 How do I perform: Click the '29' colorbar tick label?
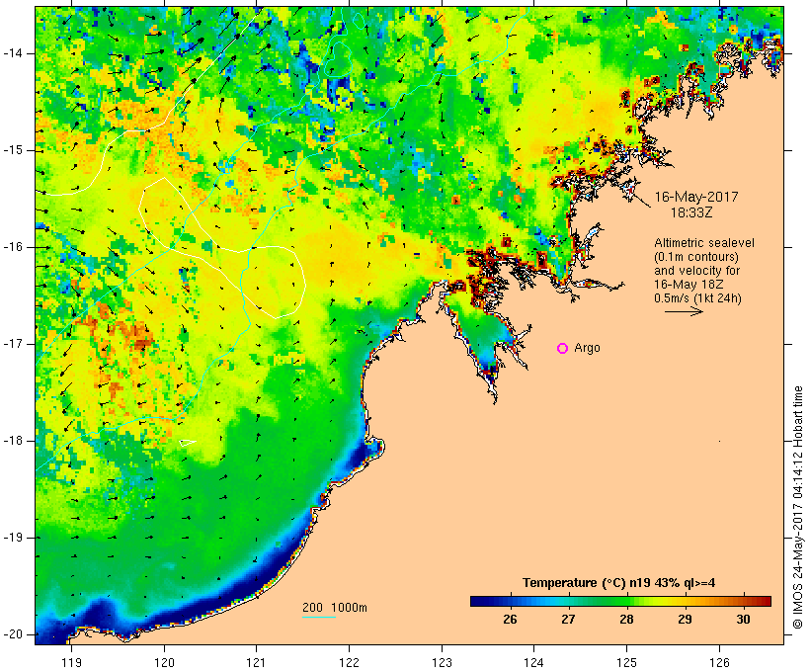(x=685, y=620)
